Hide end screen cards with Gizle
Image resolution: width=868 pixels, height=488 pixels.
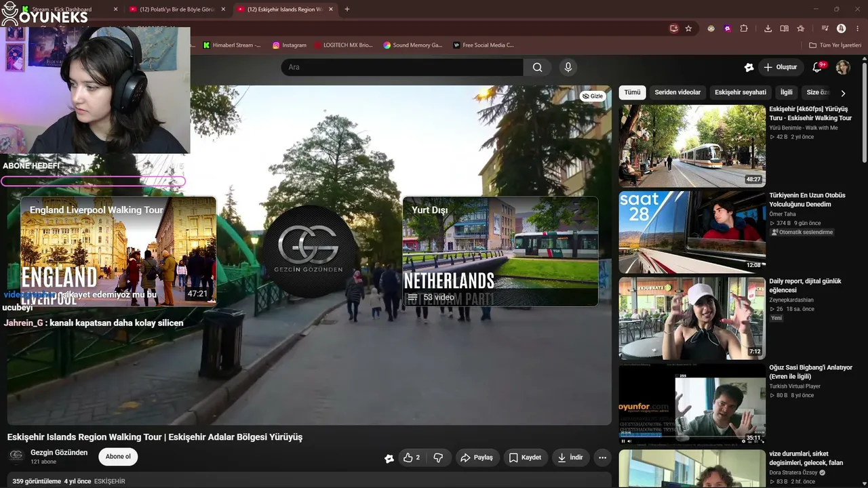pos(593,96)
